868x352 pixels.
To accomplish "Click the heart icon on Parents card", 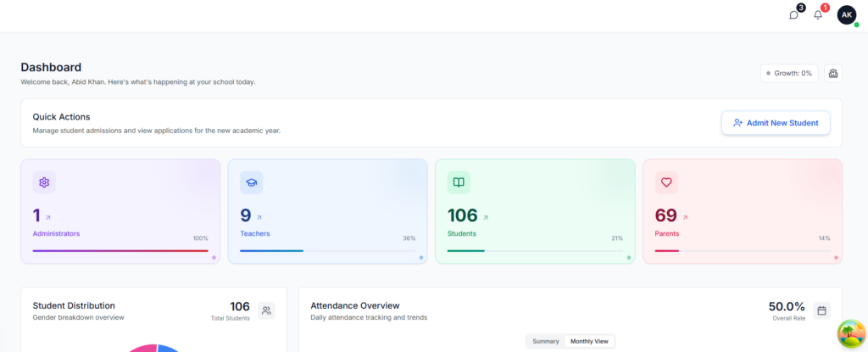I will 666,182.
